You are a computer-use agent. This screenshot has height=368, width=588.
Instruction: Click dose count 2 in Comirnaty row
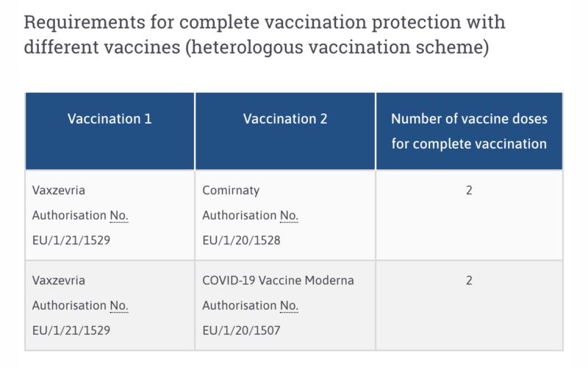(469, 191)
